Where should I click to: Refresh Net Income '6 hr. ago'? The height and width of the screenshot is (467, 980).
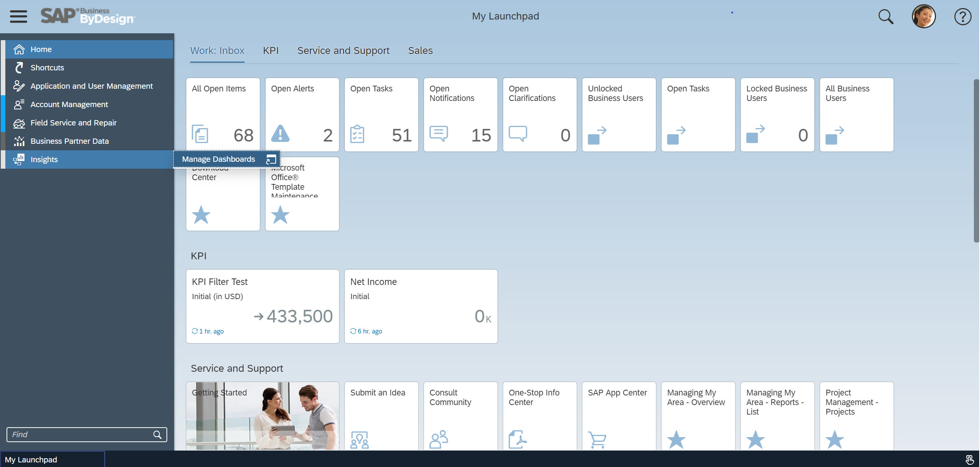click(x=366, y=331)
